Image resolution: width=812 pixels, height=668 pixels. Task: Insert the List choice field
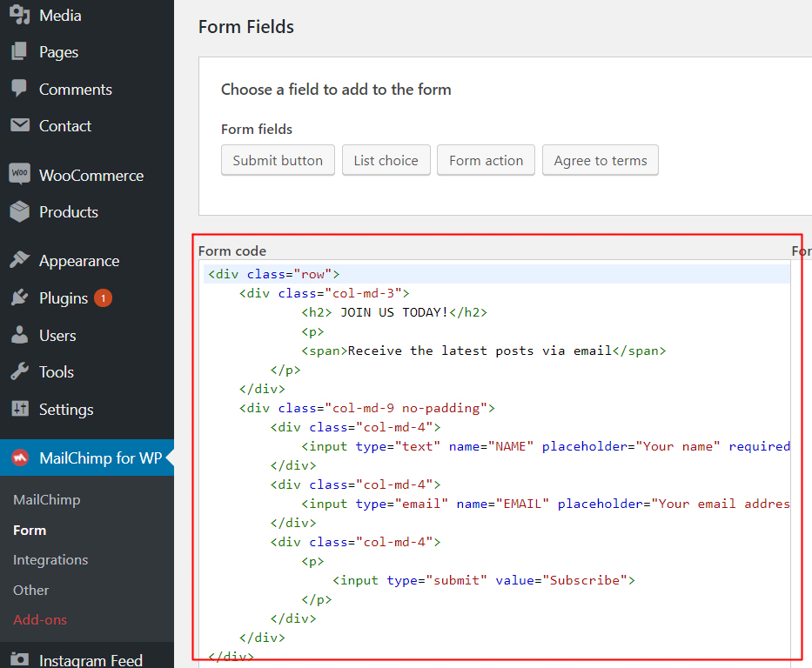[386, 160]
